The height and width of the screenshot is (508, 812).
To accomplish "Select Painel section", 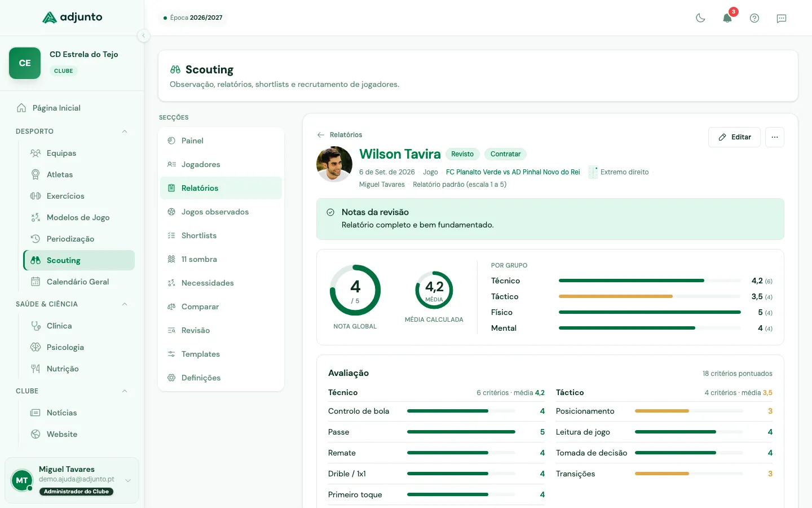I will (x=221, y=141).
